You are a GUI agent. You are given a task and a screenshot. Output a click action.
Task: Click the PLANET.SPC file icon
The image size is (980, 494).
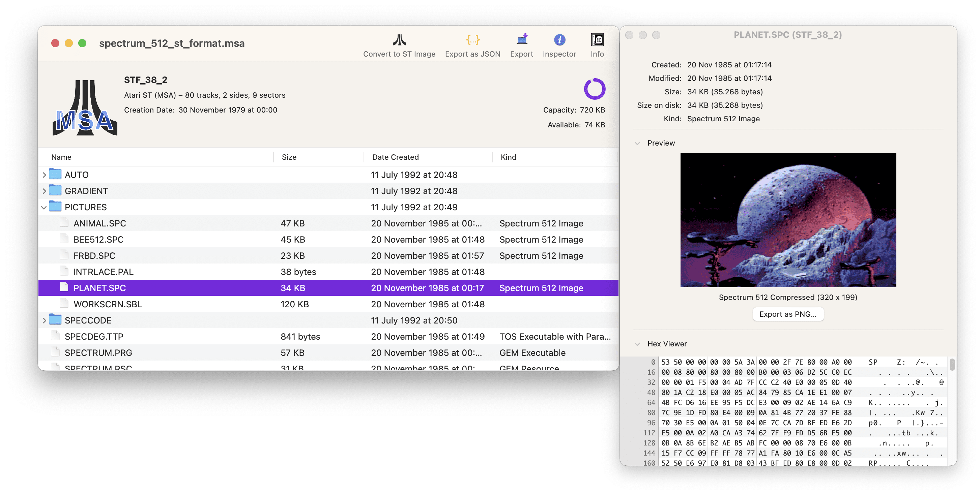[x=64, y=287]
